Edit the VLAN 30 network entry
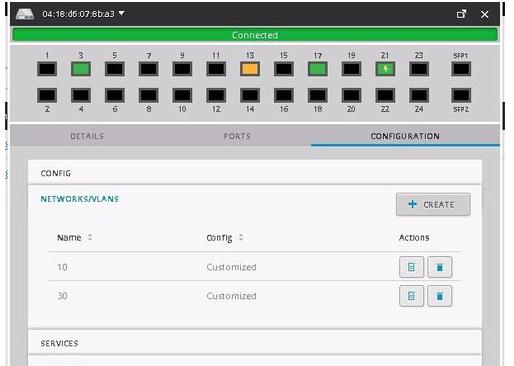Viewport: 514px width, 366px height. pyautogui.click(x=411, y=296)
